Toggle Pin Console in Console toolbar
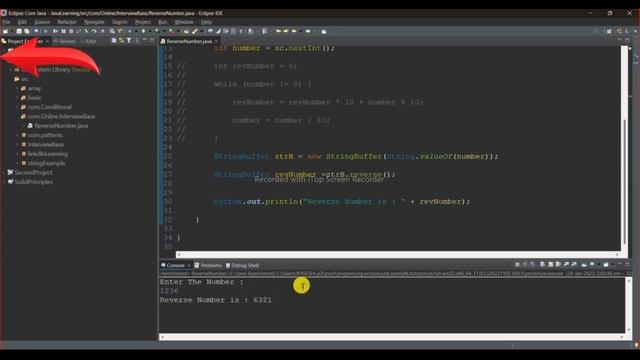 584,264
